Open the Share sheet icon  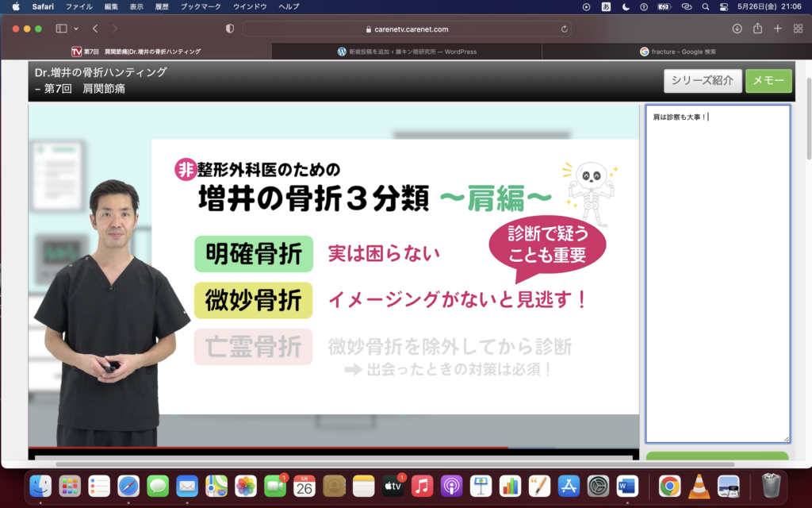tap(757, 29)
